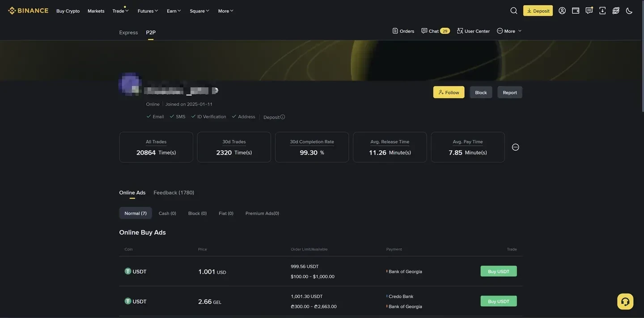Open P2P Chat with 29 badge
Screen dimensions: 644x318
click(x=435, y=31)
